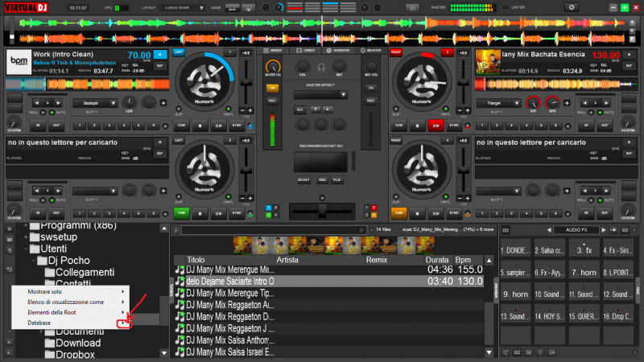Screen dimensions: 644x362
Task: Select 'Database' in the context menu
Action: 40,323
